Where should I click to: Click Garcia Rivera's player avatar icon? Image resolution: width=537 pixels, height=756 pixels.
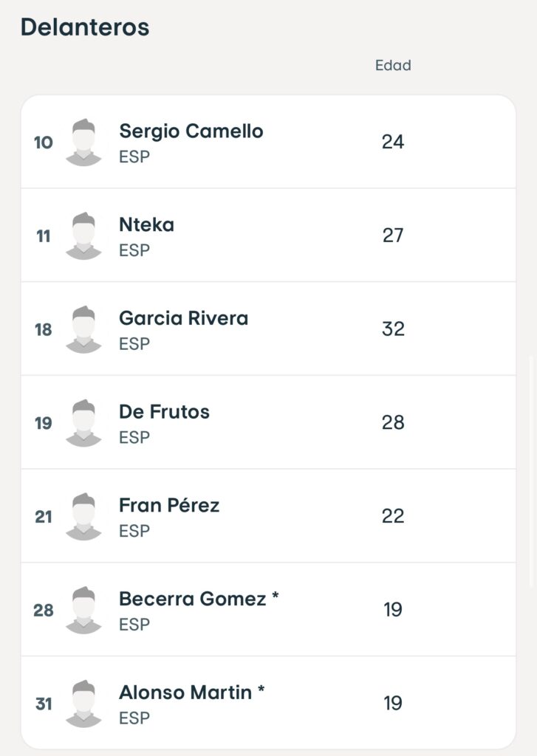tap(83, 329)
